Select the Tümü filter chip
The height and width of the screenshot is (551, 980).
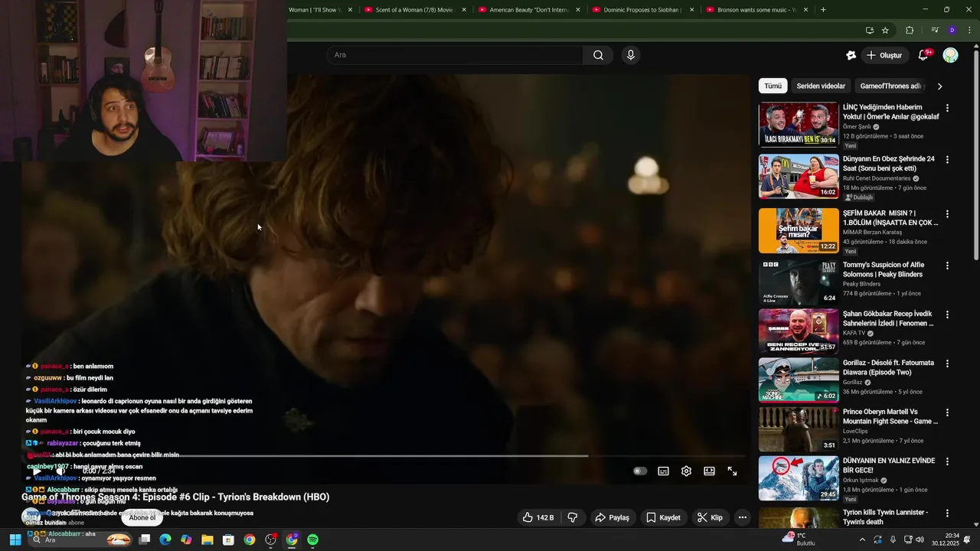click(773, 86)
